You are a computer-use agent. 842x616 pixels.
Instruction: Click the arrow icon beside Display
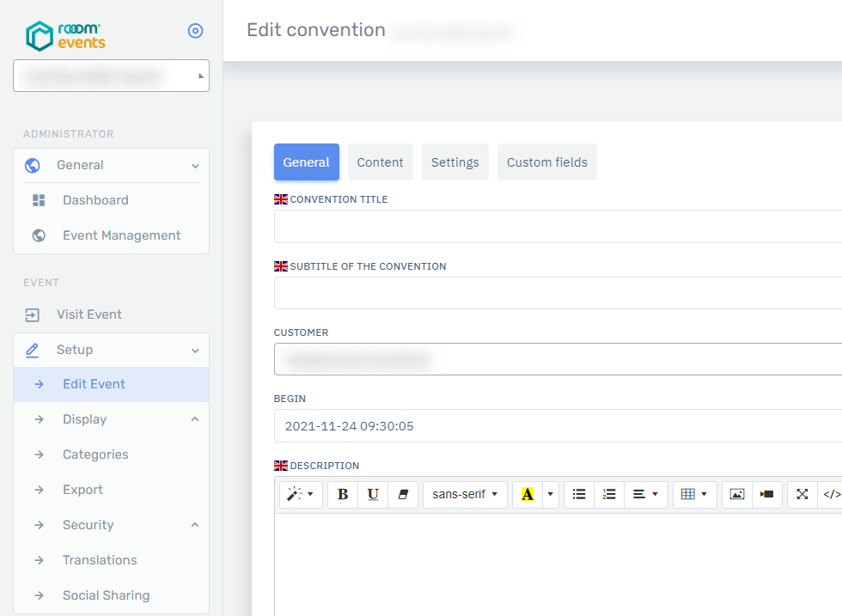(39, 419)
